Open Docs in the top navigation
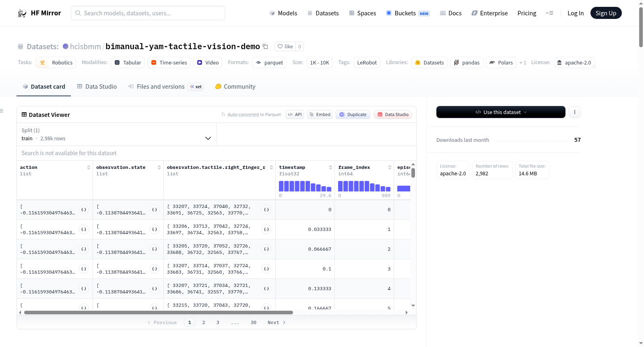This screenshot has height=347, width=644. (451, 13)
